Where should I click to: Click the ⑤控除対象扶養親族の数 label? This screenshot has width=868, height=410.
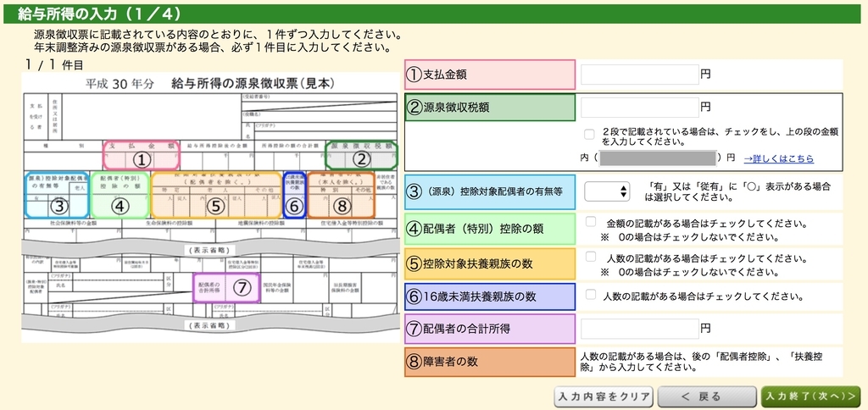(x=490, y=264)
